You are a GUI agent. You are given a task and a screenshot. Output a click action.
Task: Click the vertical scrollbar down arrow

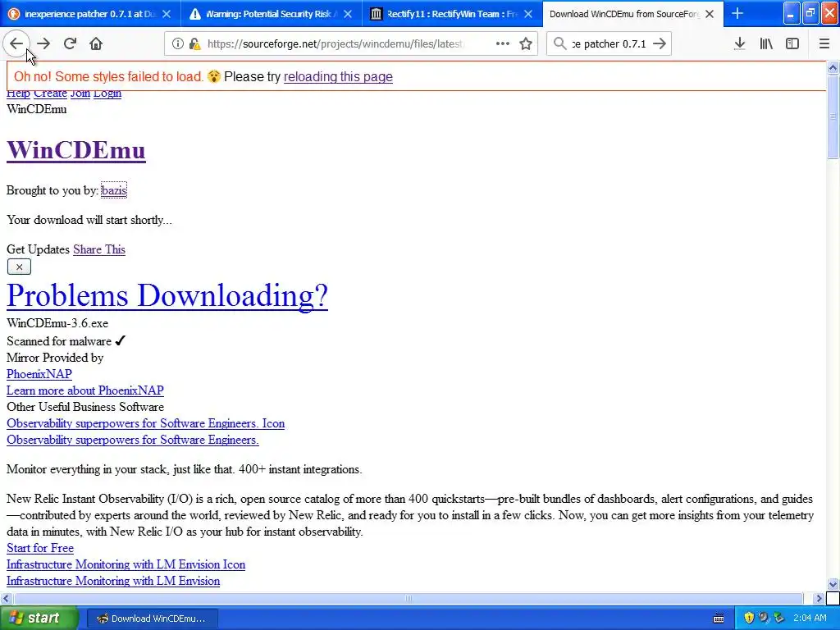point(833,584)
